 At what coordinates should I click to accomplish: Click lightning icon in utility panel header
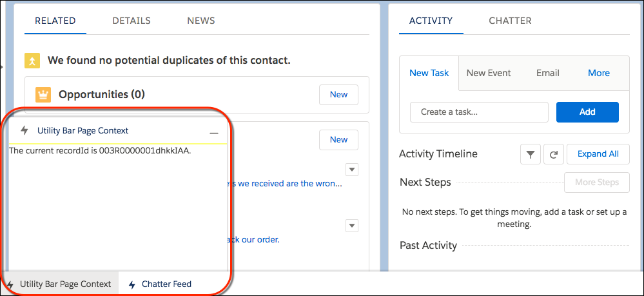(x=24, y=130)
